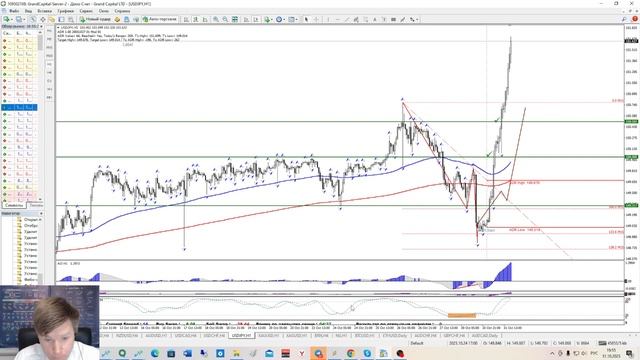The width and height of the screenshot is (640, 360).
Task: Toggle chart auto-scroll icon
Action: (247, 19)
